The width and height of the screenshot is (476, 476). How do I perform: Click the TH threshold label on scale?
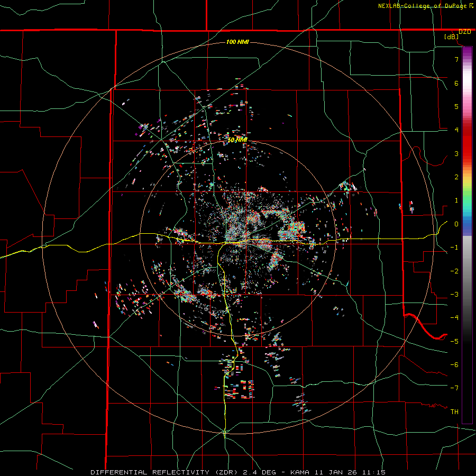pyautogui.click(x=454, y=412)
